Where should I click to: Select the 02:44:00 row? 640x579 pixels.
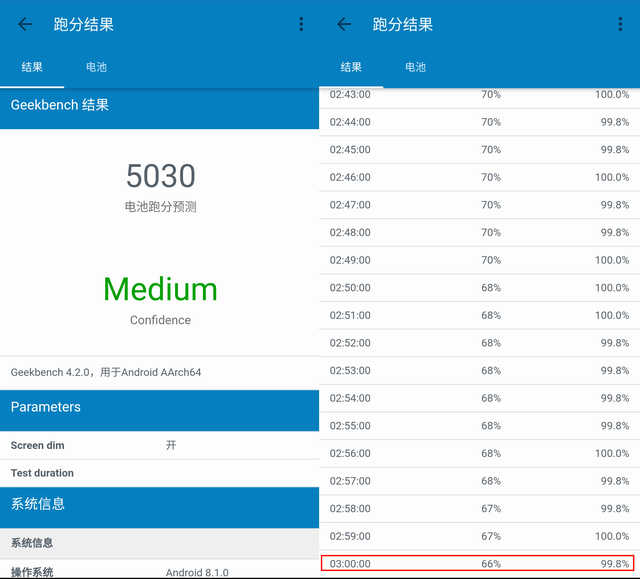[480, 122]
